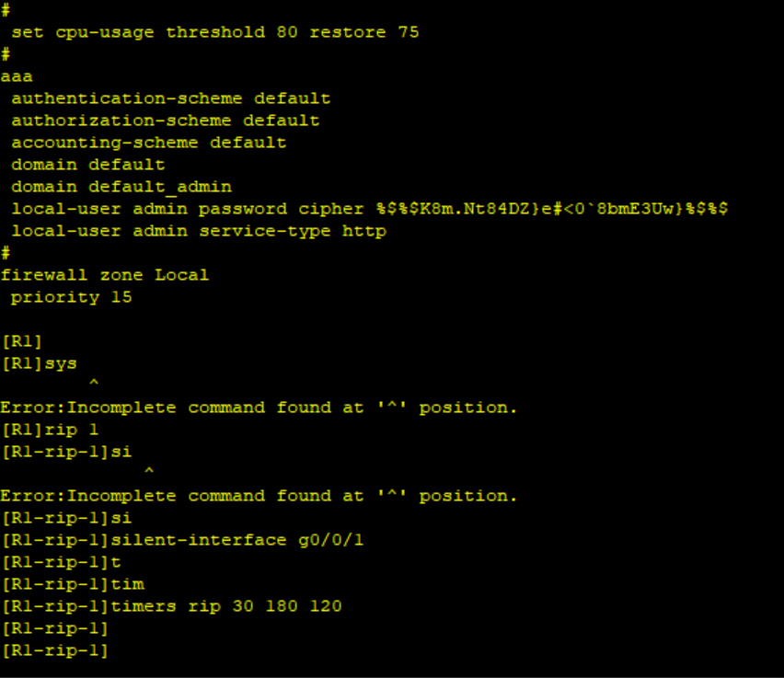784x678 pixels.
Task: Click the 'firewall zone Local' line
Action: 104,275
